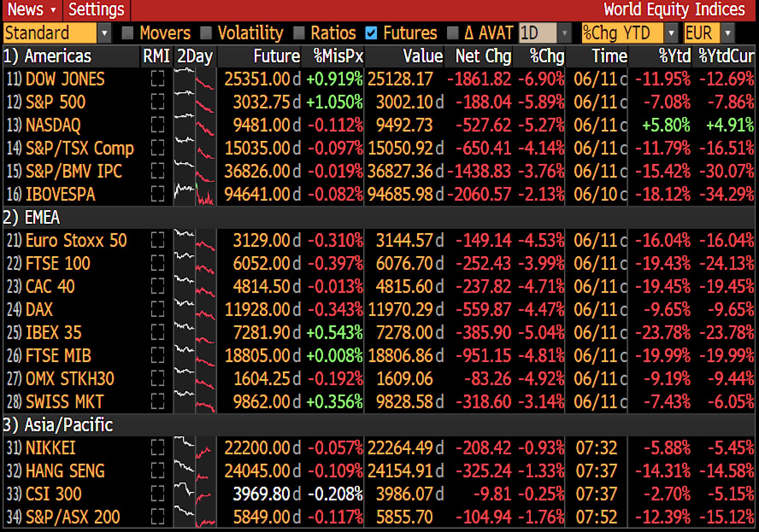This screenshot has width=759, height=532.
Task: Open the IBOVESPA 2Day sparkline chart
Action: tap(195, 194)
